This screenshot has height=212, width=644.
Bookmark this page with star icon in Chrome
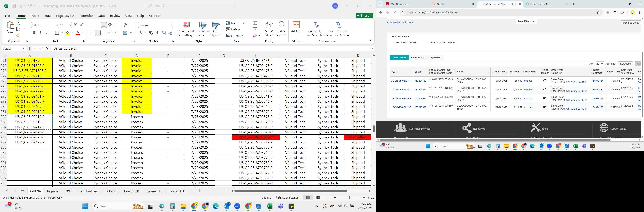[x=598, y=13]
